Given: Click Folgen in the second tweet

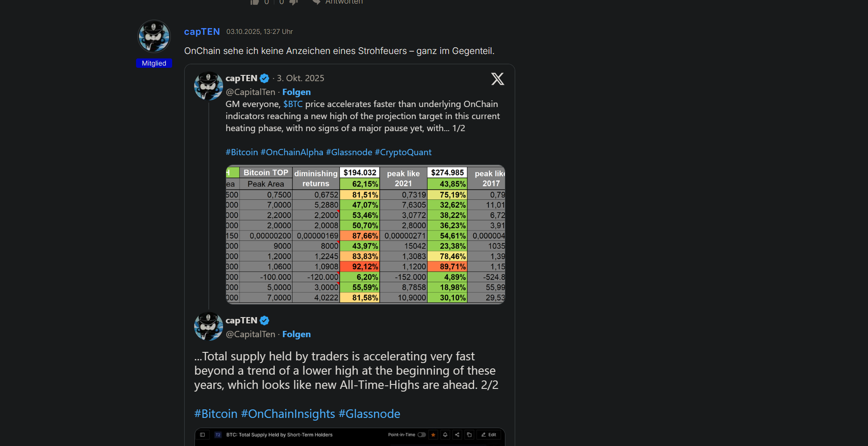Looking at the screenshot, I should coord(296,334).
